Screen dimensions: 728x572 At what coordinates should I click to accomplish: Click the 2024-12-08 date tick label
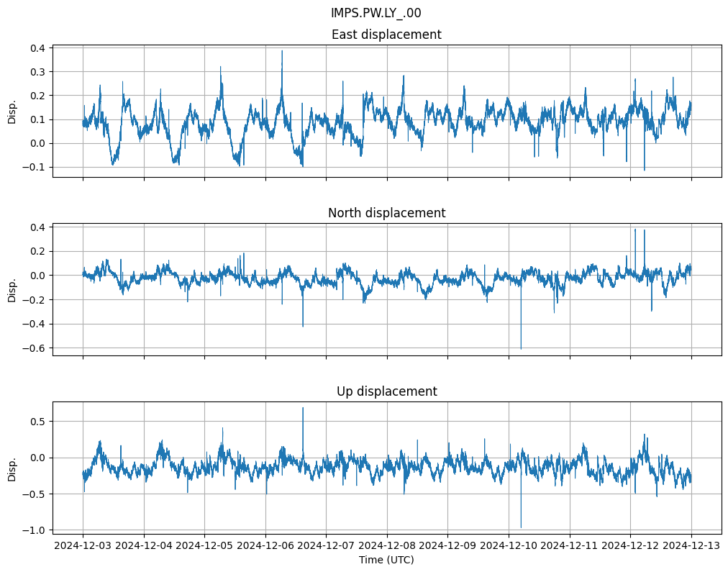coord(387,546)
